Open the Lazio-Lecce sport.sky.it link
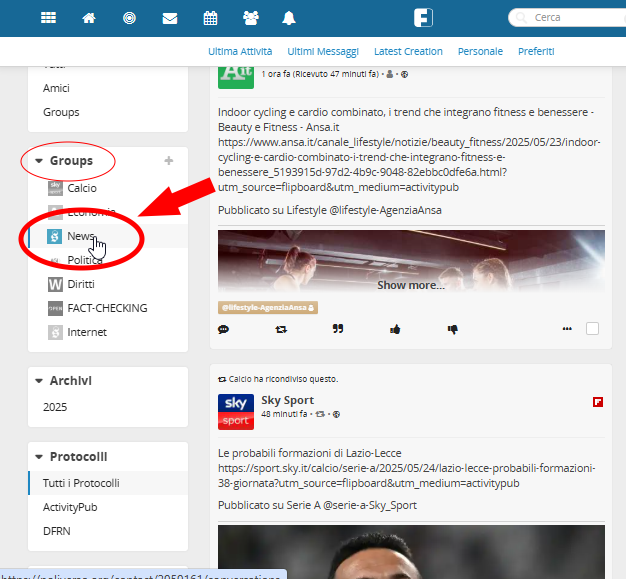Screen dimensions: 626x579 coord(406,476)
